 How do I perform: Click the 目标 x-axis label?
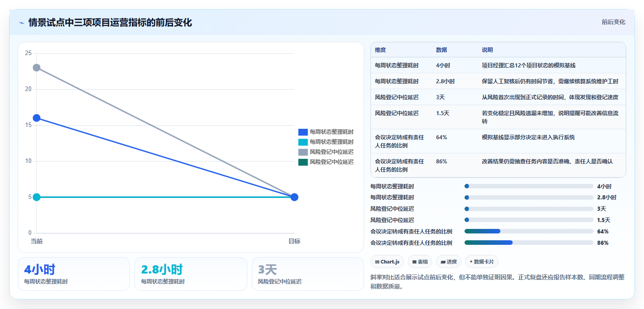click(x=294, y=241)
